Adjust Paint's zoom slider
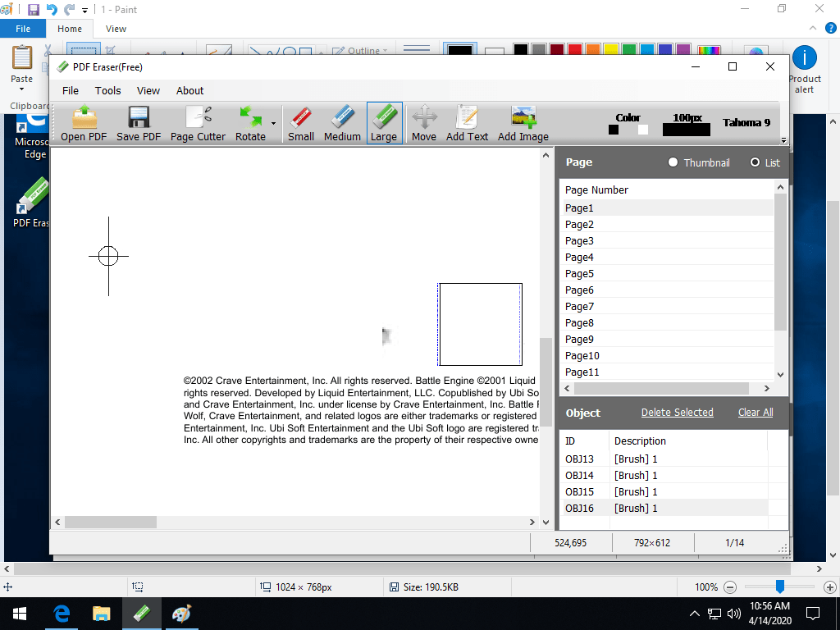Screen dimensions: 840x630 click(x=780, y=587)
